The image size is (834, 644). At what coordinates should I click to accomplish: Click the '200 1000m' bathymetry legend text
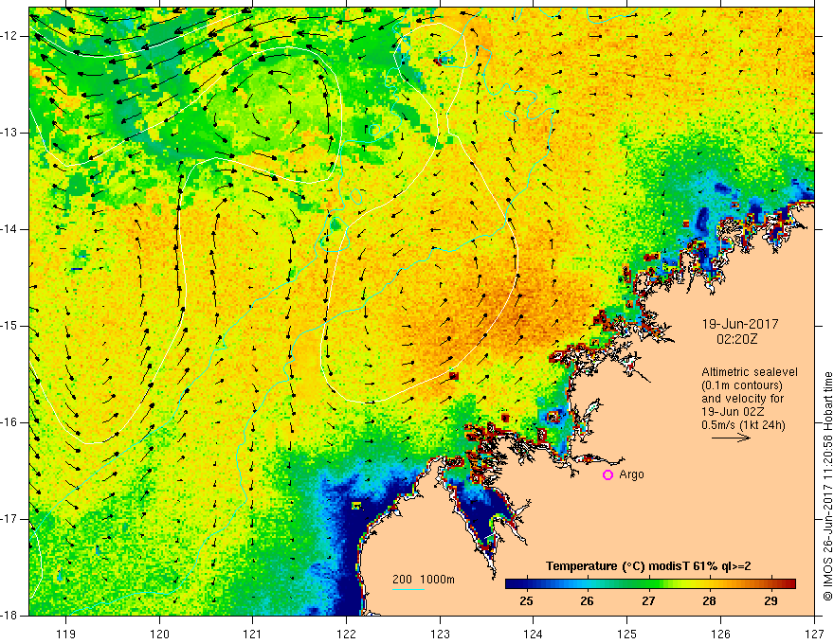424,580
